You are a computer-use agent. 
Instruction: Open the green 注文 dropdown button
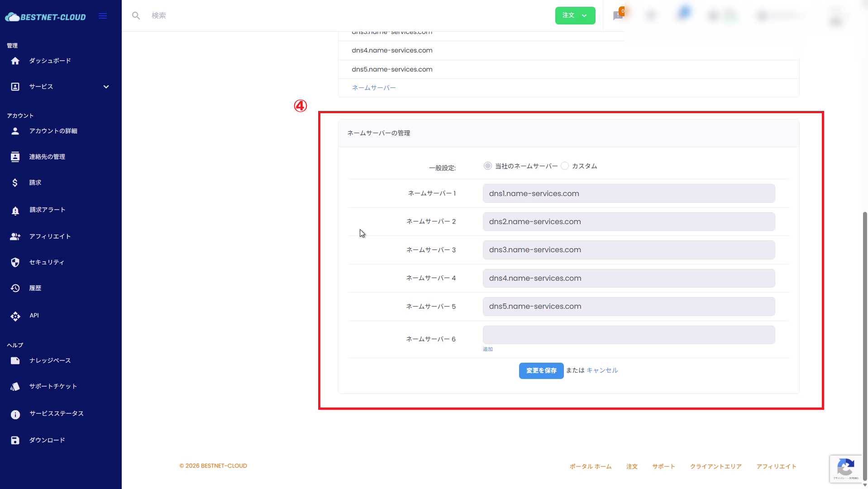tap(575, 15)
